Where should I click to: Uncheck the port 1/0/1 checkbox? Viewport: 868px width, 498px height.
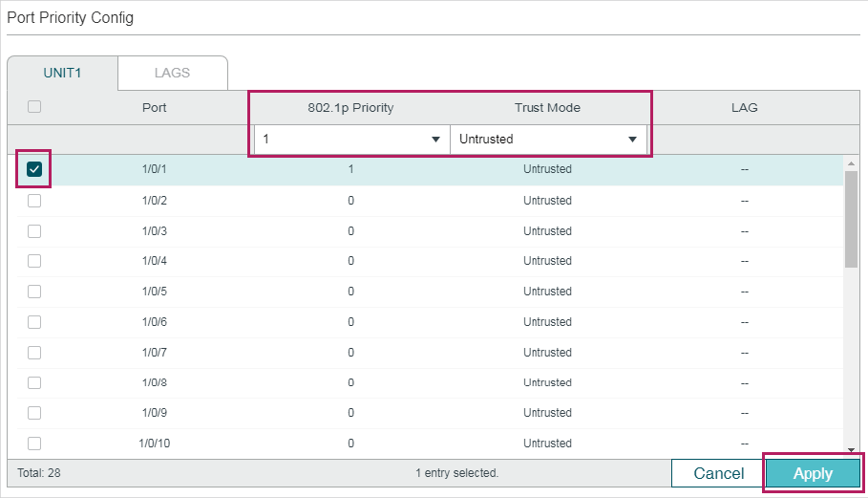tap(34, 169)
